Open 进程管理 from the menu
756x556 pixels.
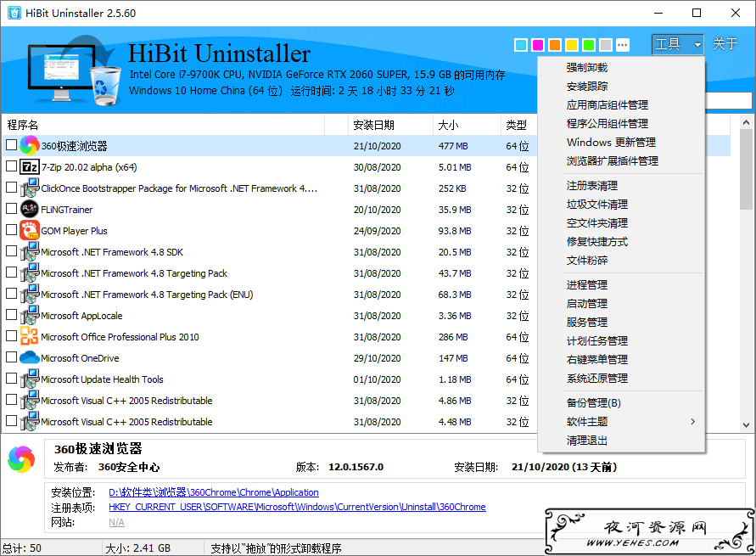pyautogui.click(x=587, y=285)
